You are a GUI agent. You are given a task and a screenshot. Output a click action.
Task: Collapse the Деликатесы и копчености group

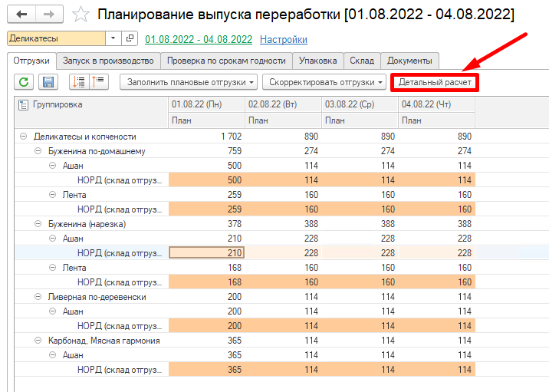tap(24, 137)
